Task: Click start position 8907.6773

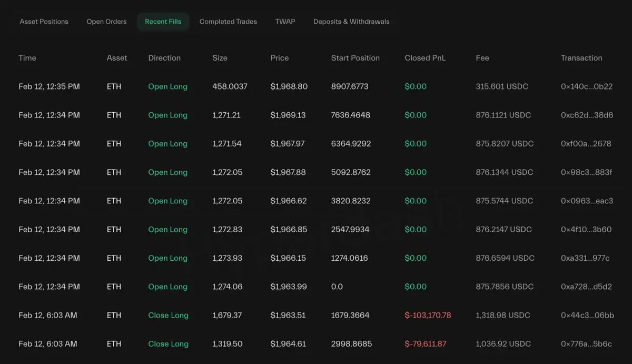Action: pos(349,86)
